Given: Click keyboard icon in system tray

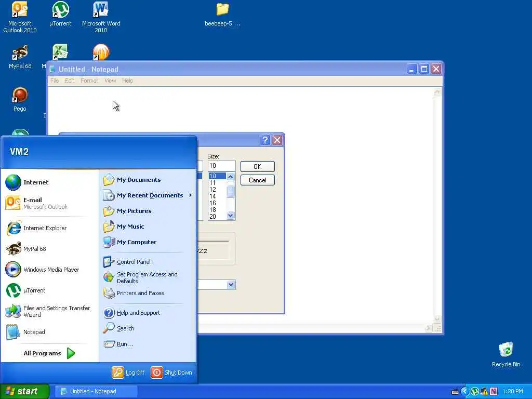Looking at the screenshot, I should click(x=455, y=392).
